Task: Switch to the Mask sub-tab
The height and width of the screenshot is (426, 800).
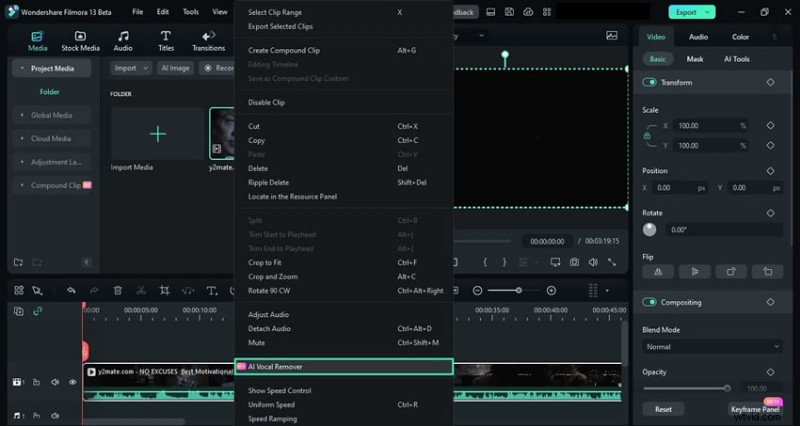Action: [694, 59]
